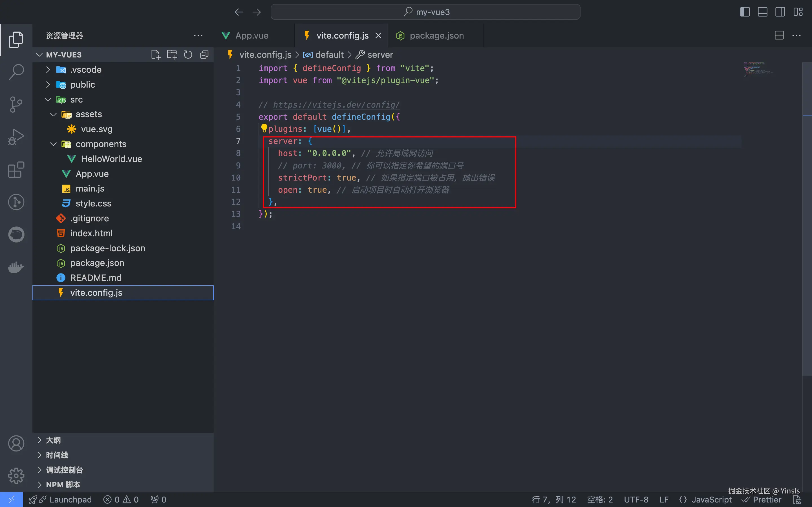This screenshot has height=507, width=812.
Task: Click JavaScript language mode in status bar
Action: (711, 500)
